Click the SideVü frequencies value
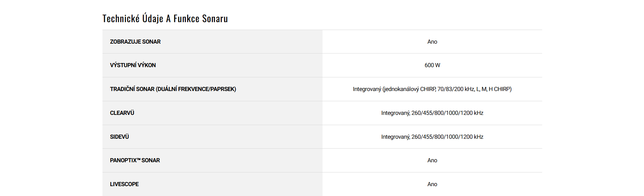 point(432,137)
